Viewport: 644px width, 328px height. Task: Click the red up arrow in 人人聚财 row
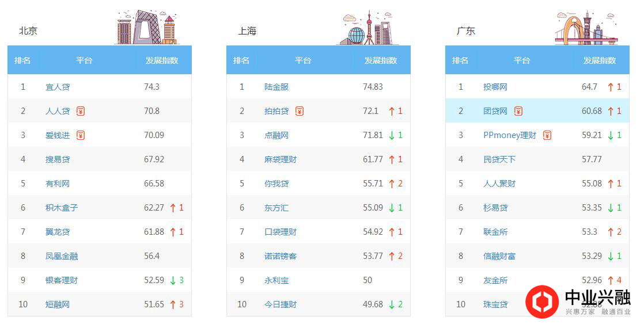click(x=611, y=184)
